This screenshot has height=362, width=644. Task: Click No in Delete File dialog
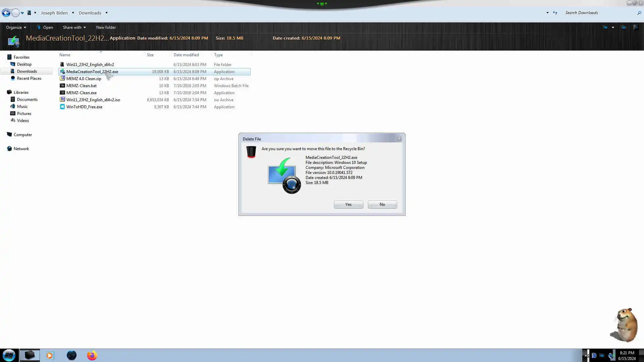point(382,204)
